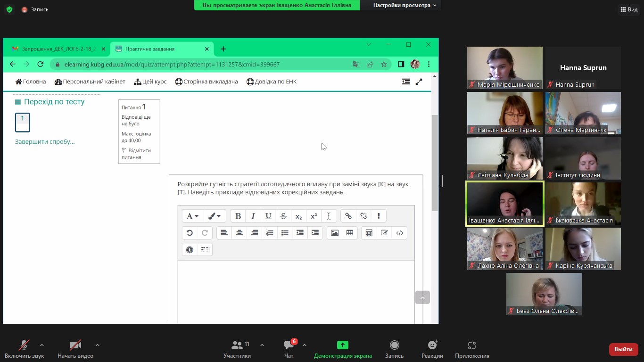Create an unordered bullet list
Screen dimensions: 644x362
click(285, 233)
